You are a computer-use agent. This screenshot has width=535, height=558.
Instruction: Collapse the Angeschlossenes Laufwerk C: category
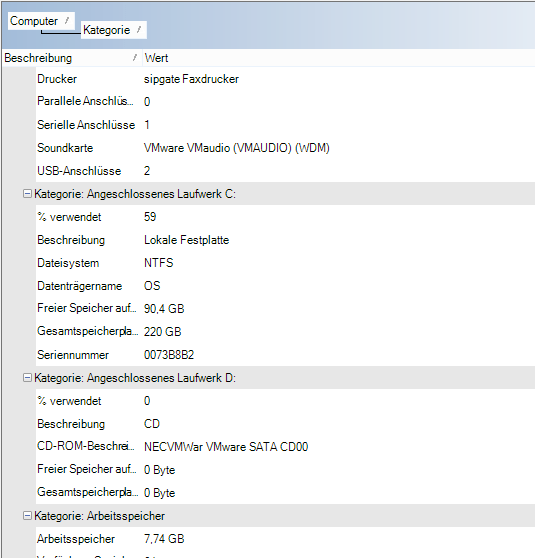coord(27,194)
